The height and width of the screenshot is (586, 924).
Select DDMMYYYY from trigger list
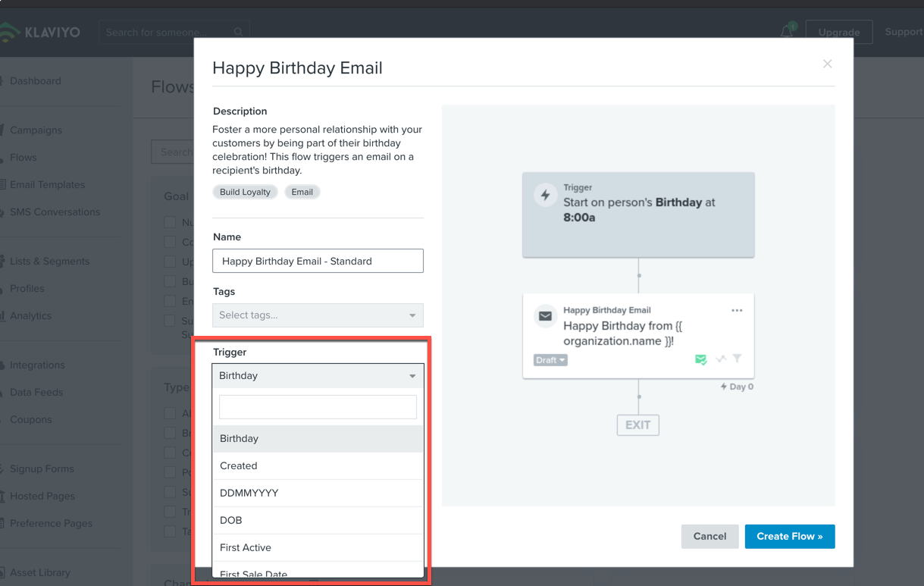click(318, 493)
